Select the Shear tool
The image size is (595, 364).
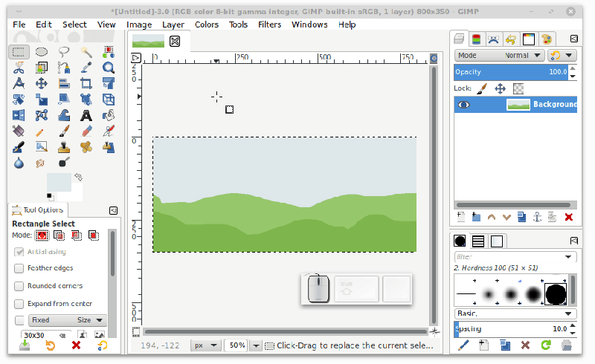coord(64,100)
